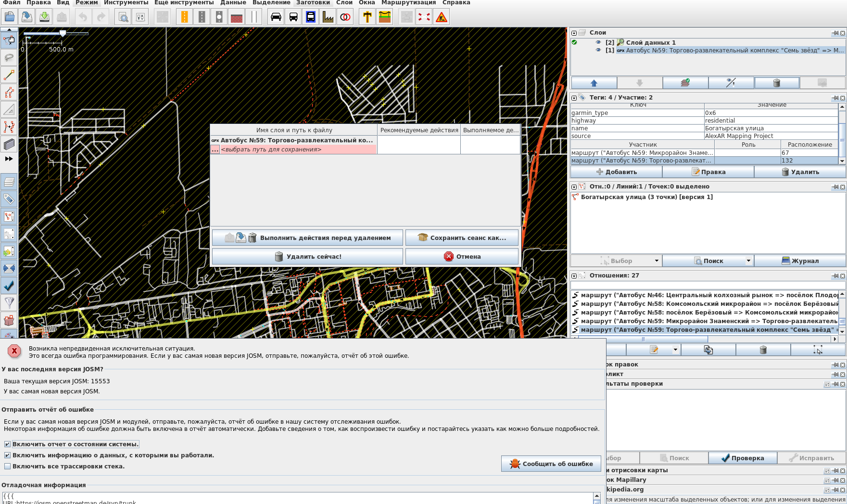Open the Маршрутизация menu
Screen dimensions: 847x504
(x=408, y=3)
